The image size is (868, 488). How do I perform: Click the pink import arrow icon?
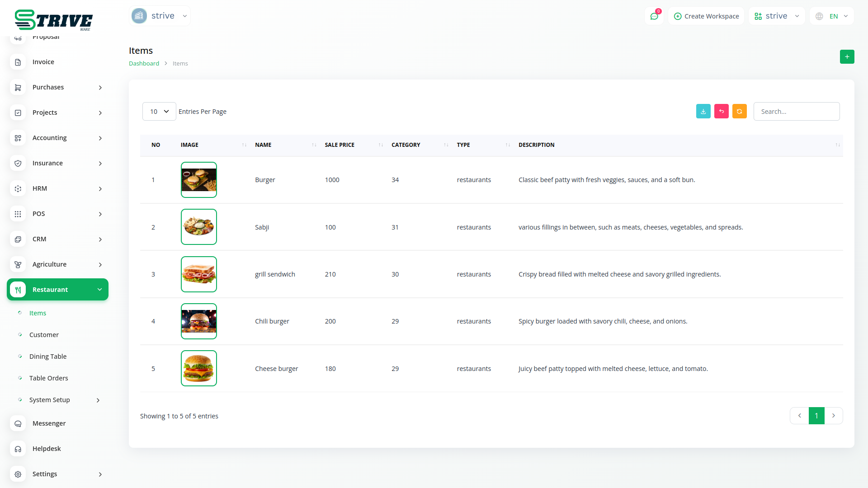(721, 111)
